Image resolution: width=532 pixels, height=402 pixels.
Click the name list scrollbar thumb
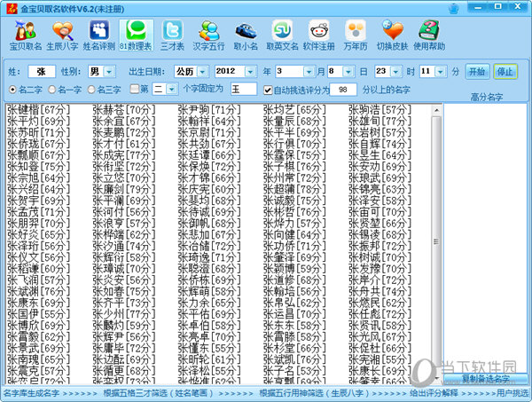(436, 241)
